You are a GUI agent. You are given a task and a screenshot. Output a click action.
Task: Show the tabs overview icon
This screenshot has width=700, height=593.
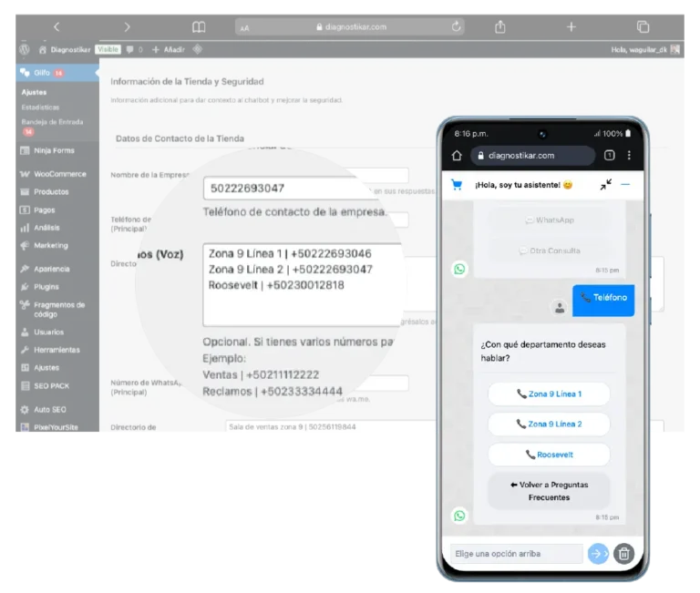click(643, 27)
